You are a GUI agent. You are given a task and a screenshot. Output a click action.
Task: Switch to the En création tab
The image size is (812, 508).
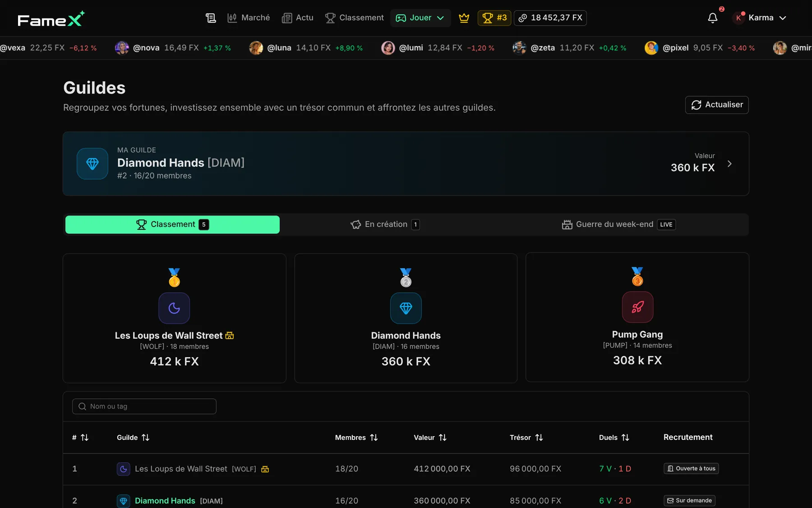385,224
